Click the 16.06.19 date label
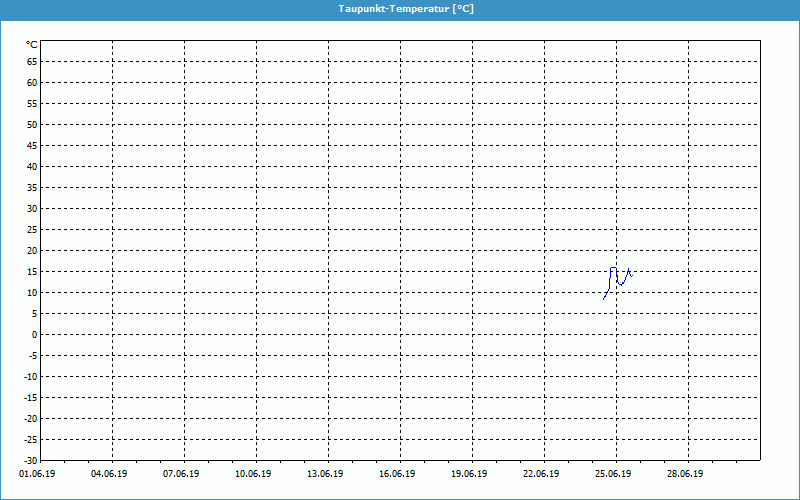 pos(398,474)
